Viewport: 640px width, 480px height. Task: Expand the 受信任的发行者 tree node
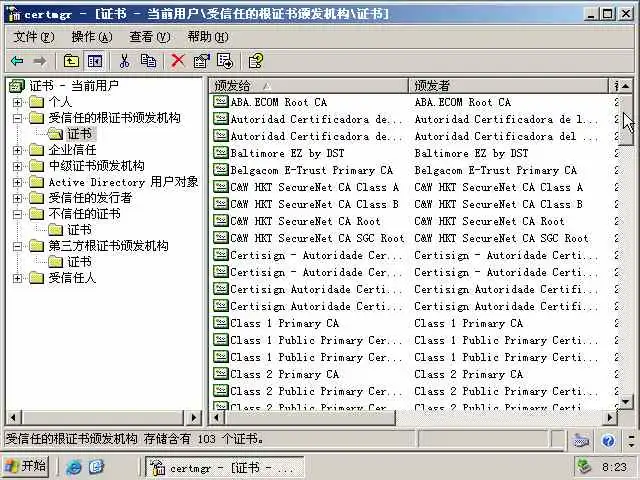[x=17, y=198]
